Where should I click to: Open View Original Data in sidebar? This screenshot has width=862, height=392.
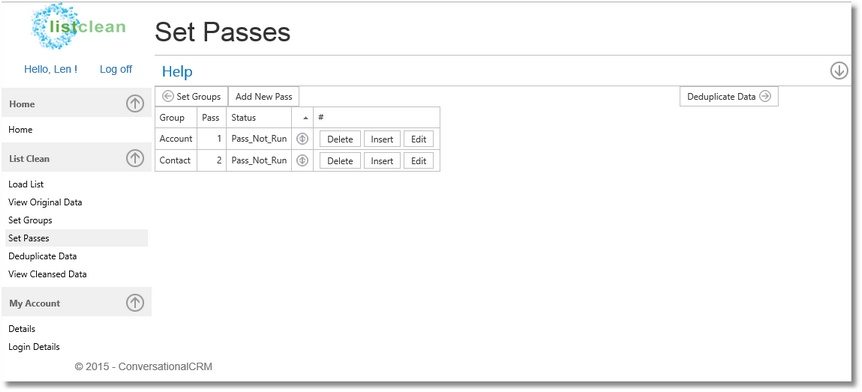tap(45, 202)
